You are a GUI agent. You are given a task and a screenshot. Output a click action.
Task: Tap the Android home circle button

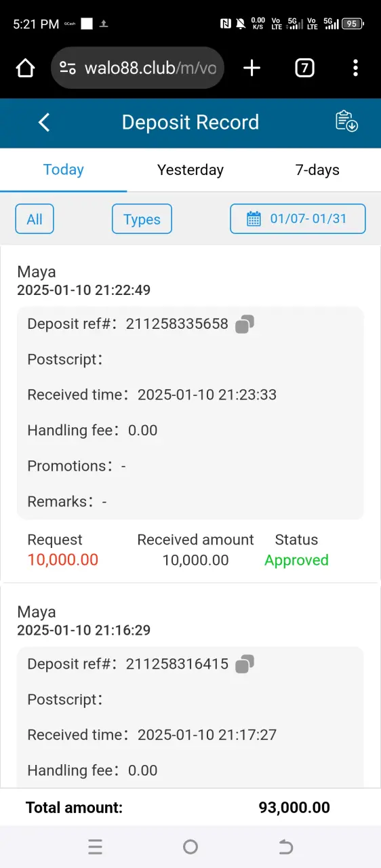pos(190,846)
